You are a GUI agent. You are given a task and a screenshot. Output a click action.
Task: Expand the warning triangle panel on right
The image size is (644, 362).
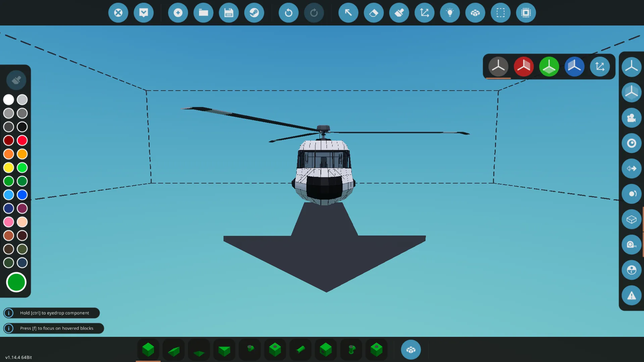pos(631,296)
